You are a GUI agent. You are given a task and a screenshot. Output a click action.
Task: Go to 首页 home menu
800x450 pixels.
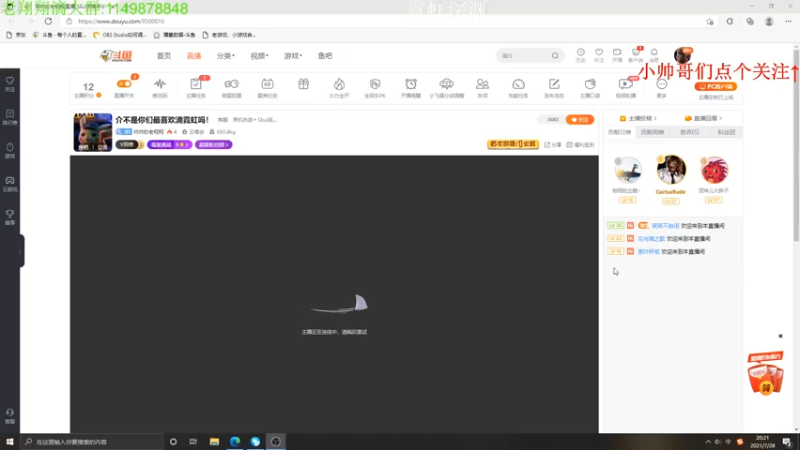tap(164, 56)
